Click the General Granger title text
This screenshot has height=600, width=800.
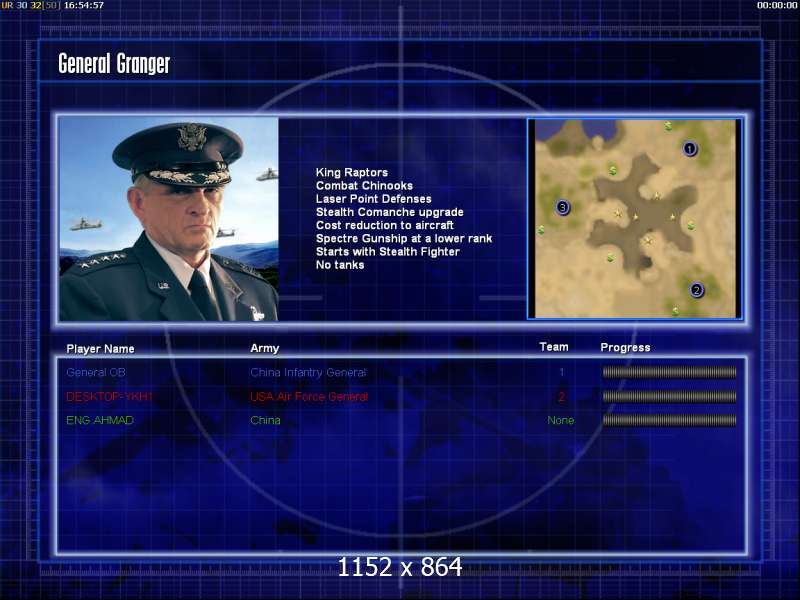tap(114, 64)
